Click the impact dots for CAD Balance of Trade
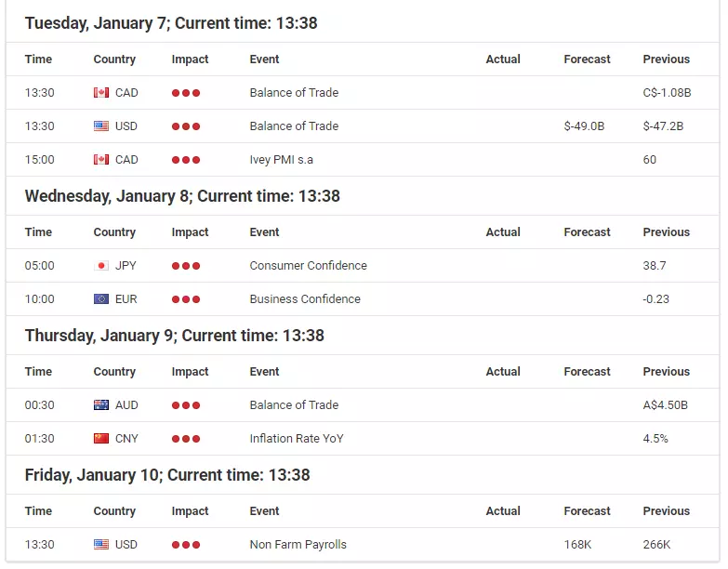Viewport: 728px width, 569px height. point(186,93)
